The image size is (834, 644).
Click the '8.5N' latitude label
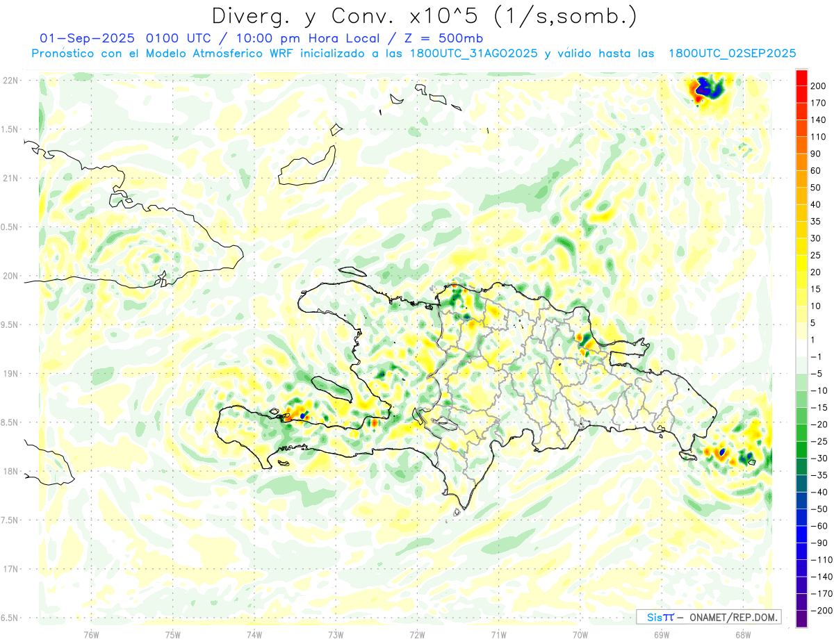click(10, 422)
